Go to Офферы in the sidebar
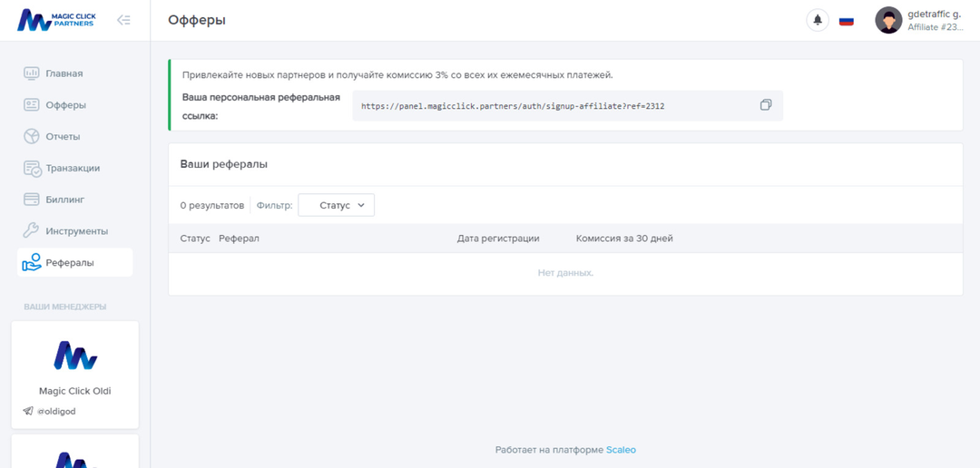 click(x=65, y=105)
